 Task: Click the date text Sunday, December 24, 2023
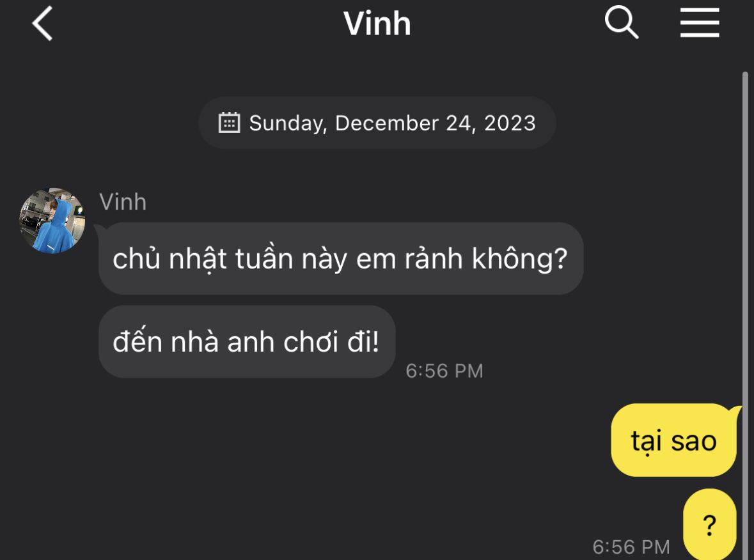[x=393, y=123]
